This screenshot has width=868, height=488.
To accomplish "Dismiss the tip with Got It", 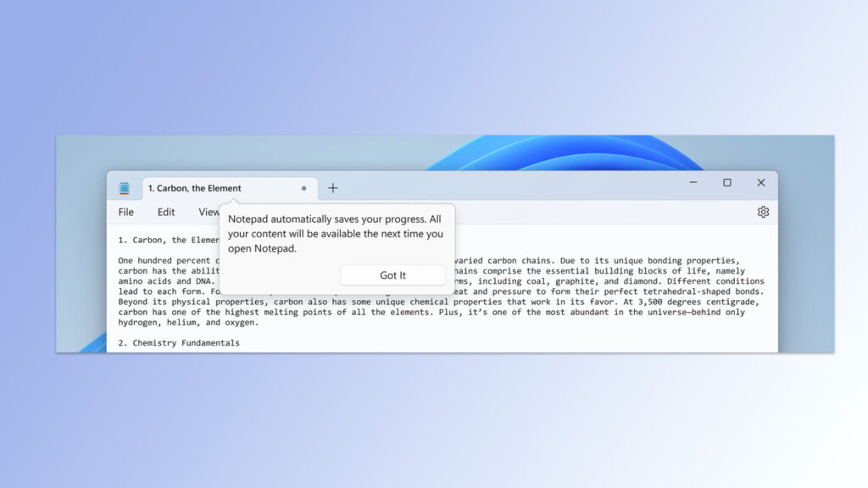I will coord(392,275).
